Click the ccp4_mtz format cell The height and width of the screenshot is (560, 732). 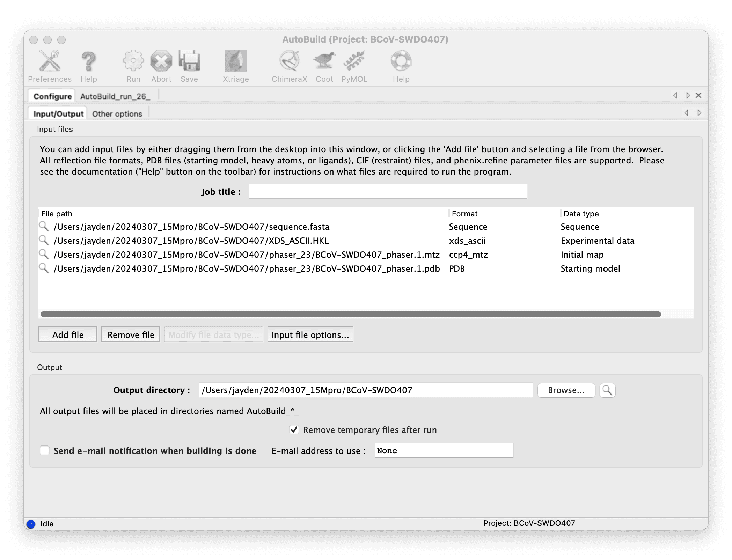468,255
